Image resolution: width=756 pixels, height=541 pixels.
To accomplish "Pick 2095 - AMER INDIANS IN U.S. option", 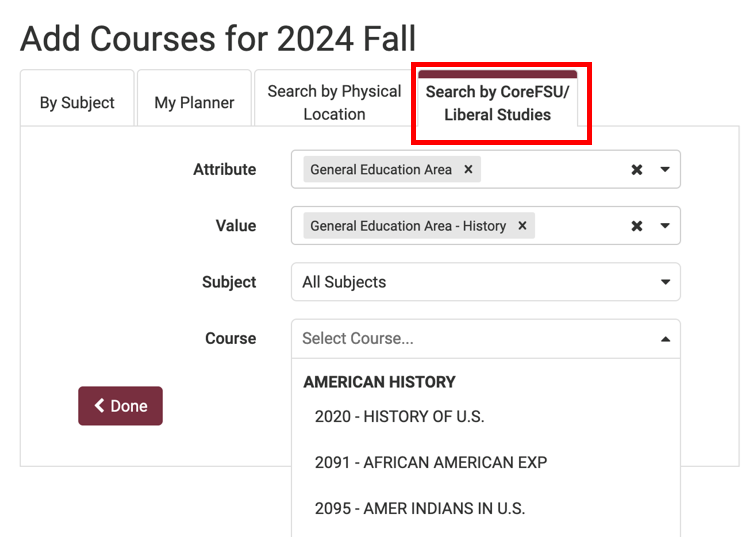I will pos(419,509).
